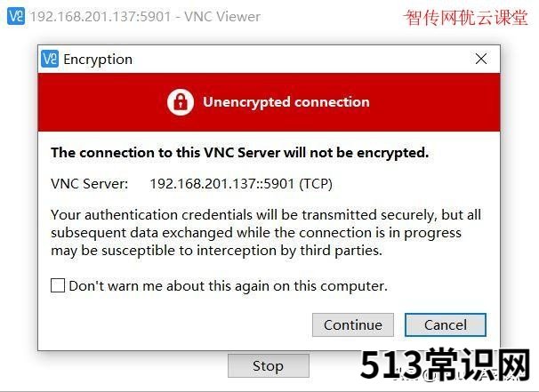This screenshot has height=392, width=539.
Task: Click the VNC icon beside Encryption title
Action: (50, 59)
